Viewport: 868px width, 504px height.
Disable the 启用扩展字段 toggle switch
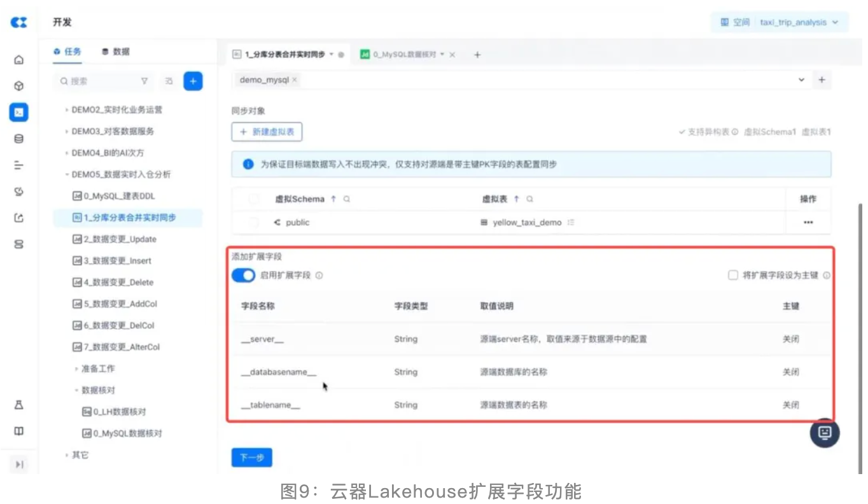coord(243,276)
